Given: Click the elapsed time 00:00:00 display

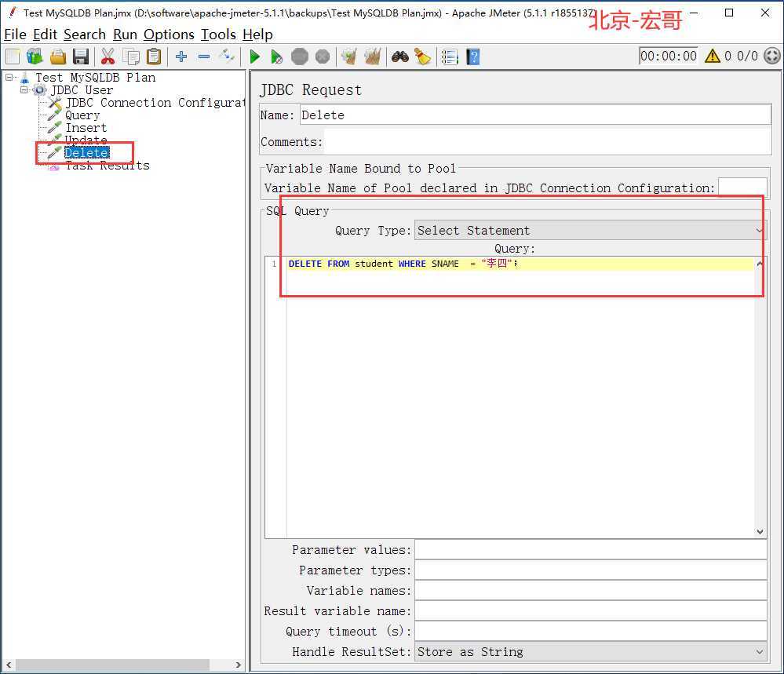Looking at the screenshot, I should tap(669, 56).
